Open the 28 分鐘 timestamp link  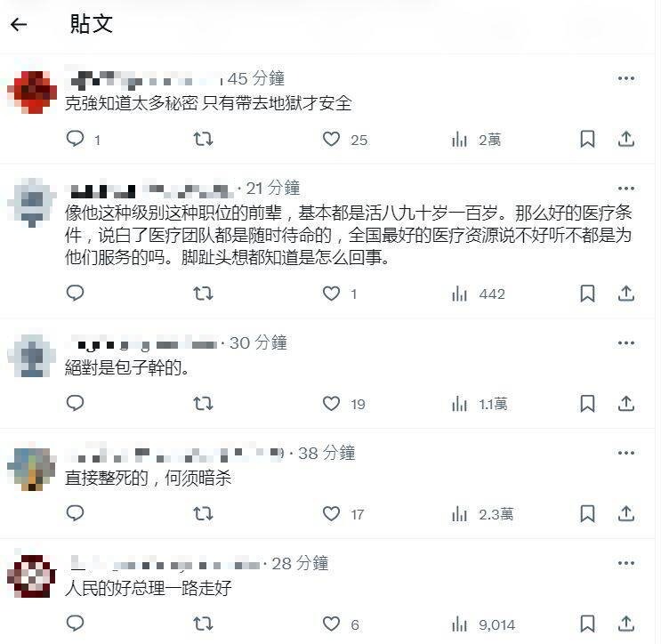[x=300, y=564]
